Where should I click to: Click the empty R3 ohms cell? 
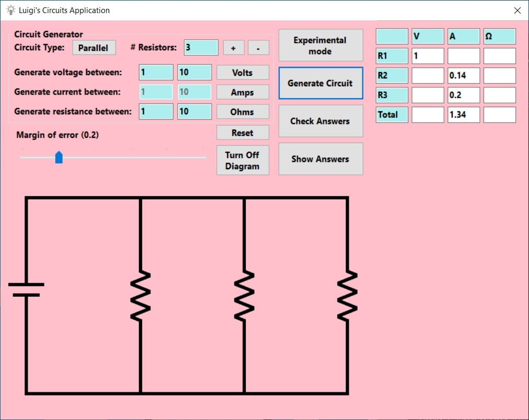(x=500, y=95)
